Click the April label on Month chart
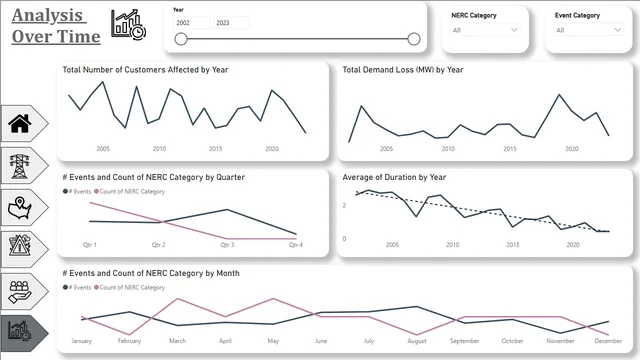The height and width of the screenshot is (360, 640). 225,341
